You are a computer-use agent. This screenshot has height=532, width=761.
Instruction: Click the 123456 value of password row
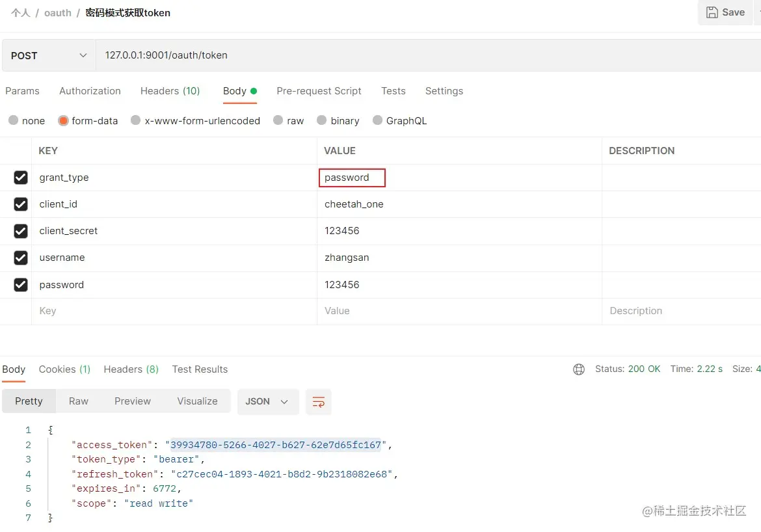pos(459,285)
